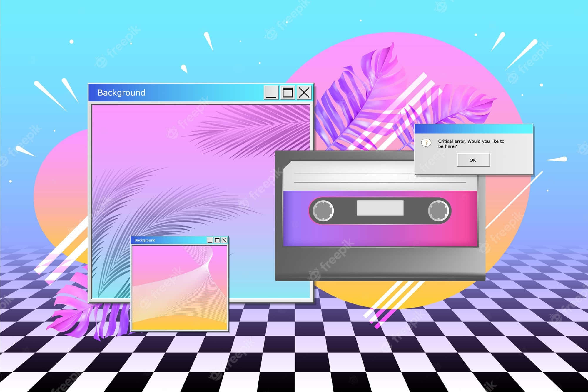Click the wavy gradient image in small window
This screenshot has height=392, width=588.
[179, 287]
